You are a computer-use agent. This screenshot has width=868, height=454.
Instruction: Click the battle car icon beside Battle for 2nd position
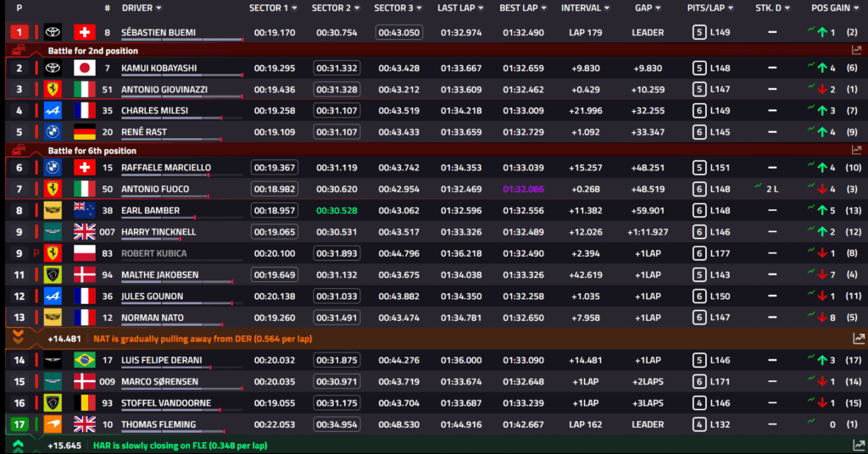[x=19, y=50]
